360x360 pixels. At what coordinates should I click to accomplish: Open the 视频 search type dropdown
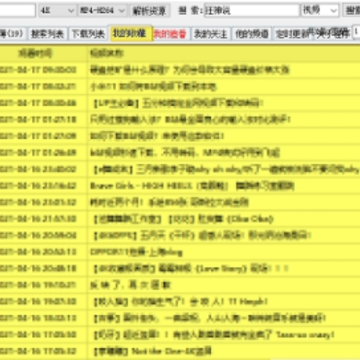(320, 11)
